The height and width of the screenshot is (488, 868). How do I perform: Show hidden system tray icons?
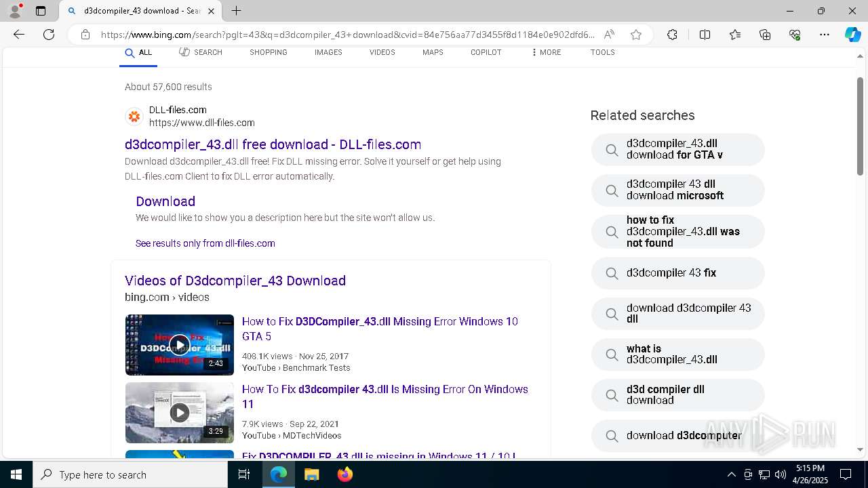(731, 474)
